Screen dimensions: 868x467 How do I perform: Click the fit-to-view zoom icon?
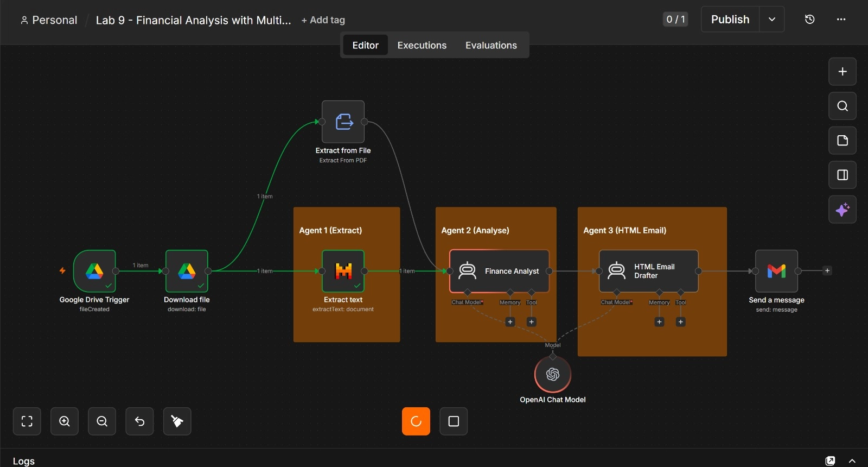27,421
